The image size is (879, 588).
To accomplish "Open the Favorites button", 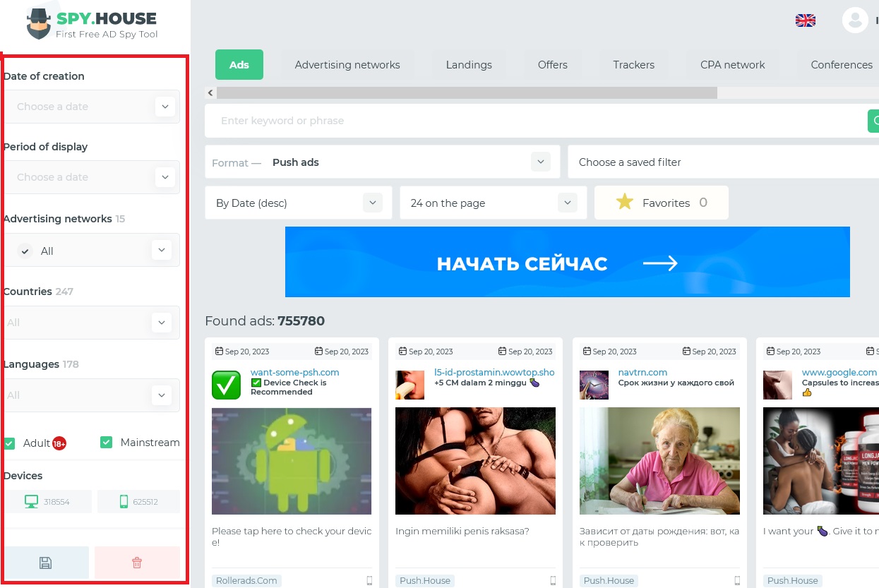I will (662, 203).
